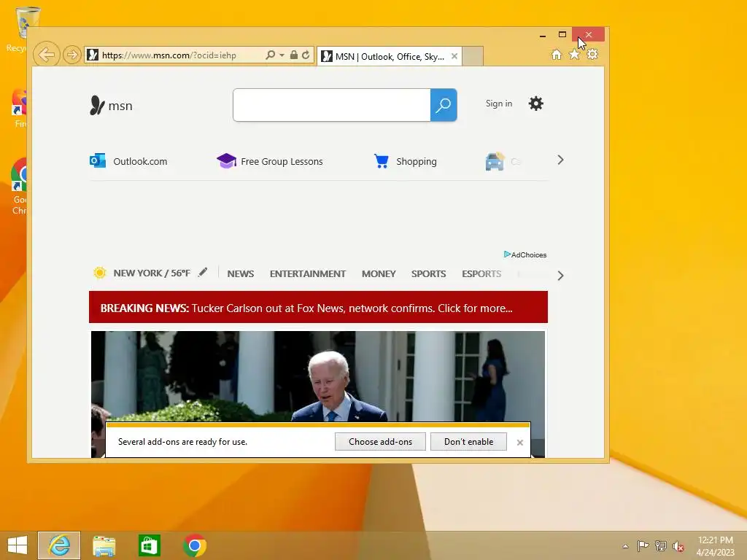
Task: Click the address bar search magnifier icon
Action: 270,55
